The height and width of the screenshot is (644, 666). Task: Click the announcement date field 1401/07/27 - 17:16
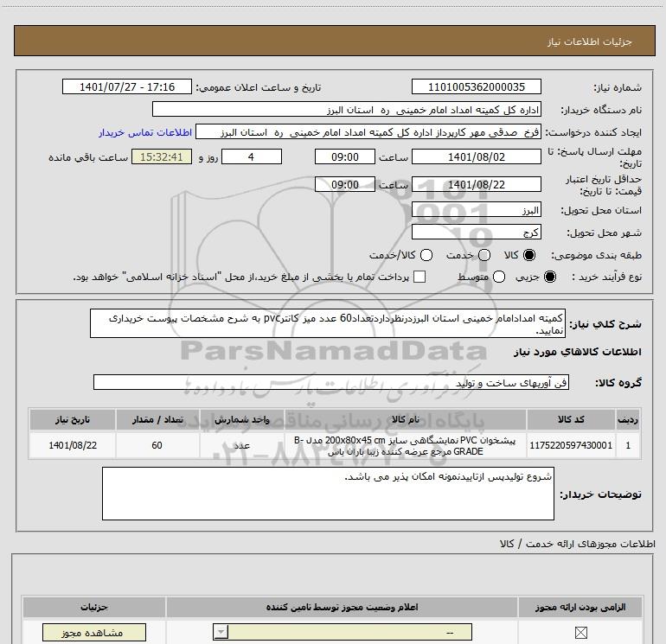pos(127,87)
